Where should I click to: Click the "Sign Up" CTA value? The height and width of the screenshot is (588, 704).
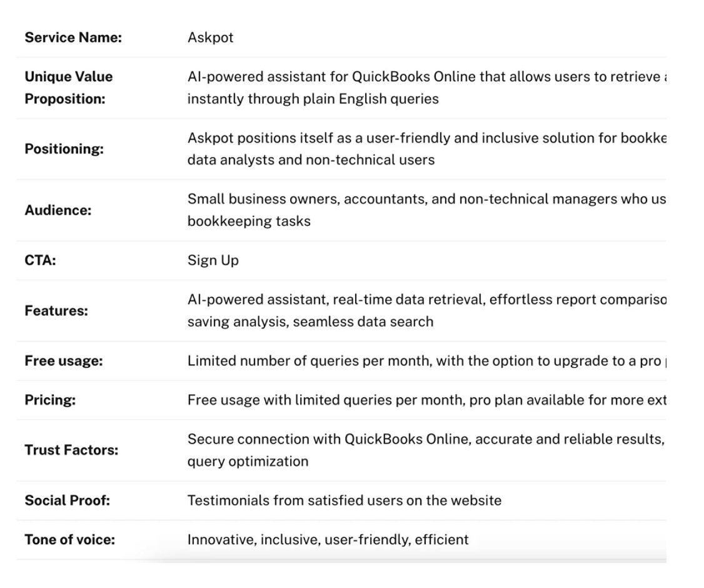coord(213,260)
